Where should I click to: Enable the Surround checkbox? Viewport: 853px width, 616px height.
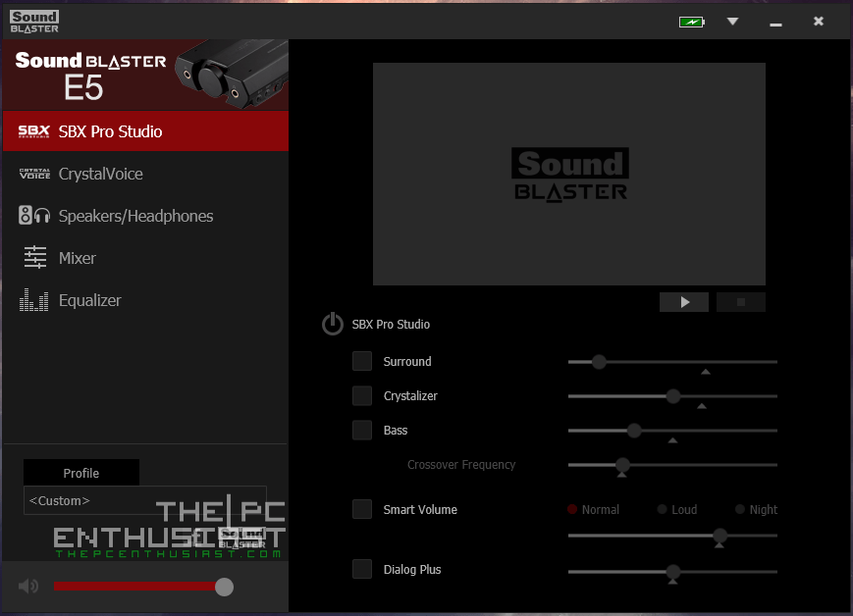point(362,361)
